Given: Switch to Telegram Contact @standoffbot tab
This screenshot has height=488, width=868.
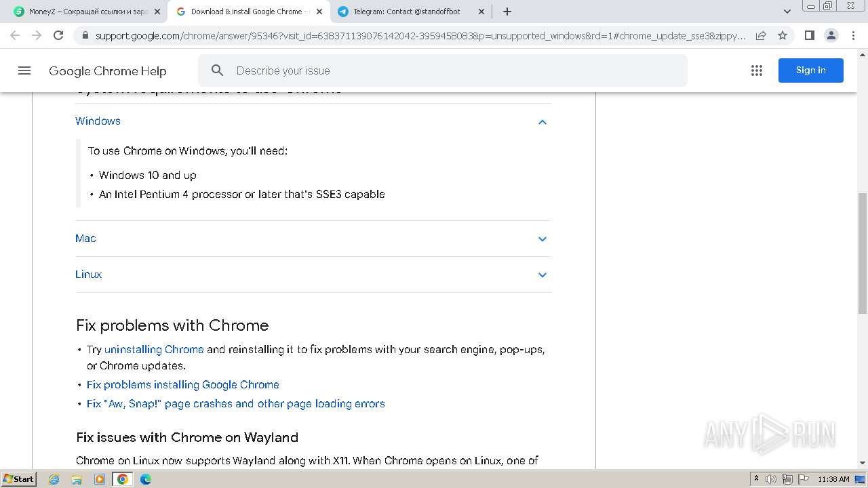Looking at the screenshot, I should (x=411, y=12).
